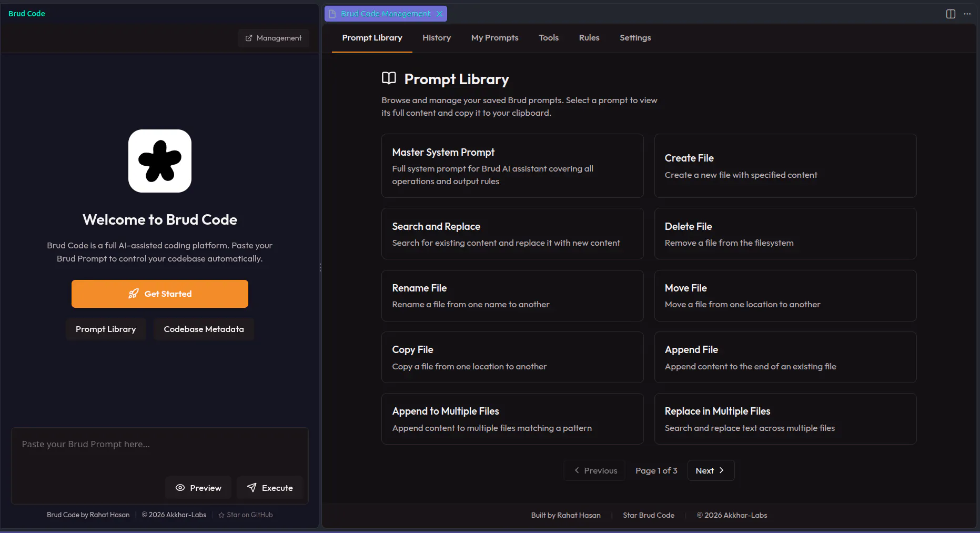980x533 pixels.
Task: Open the Delete File prompt card
Action: point(785,234)
